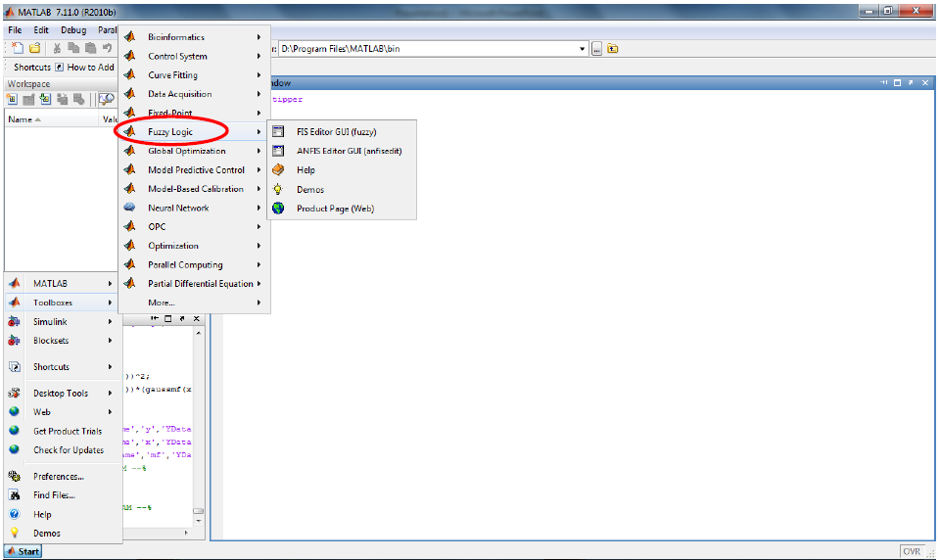
Task: Maximize the Command Window panel
Action: tap(898, 83)
